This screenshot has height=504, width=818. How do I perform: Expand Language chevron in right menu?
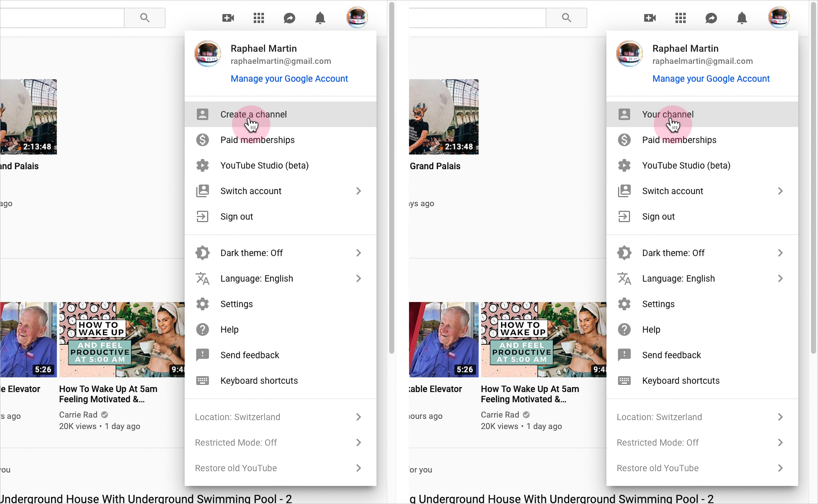781,279
